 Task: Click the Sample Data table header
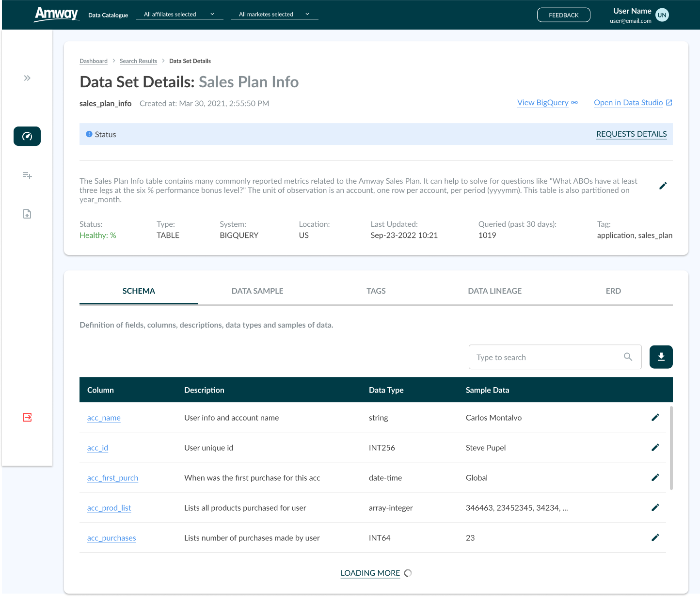[487, 390]
